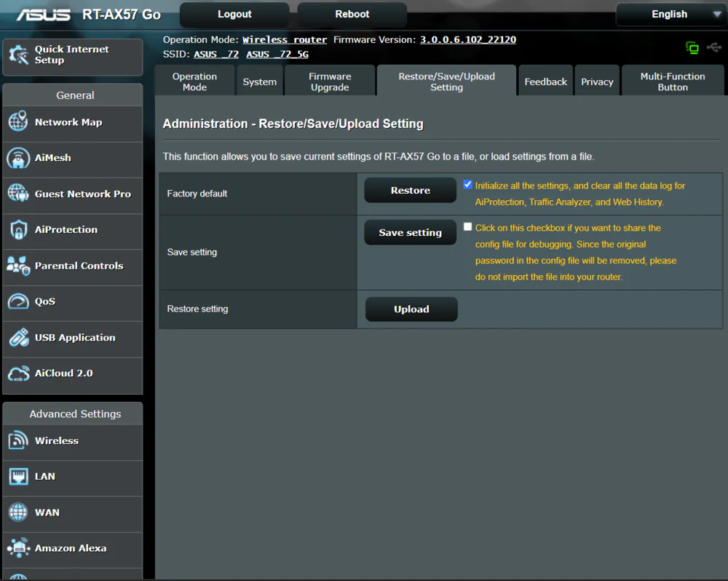Viewport: 728px width, 581px height.
Task: Click the Wireless signal icon
Action: [x=18, y=440]
